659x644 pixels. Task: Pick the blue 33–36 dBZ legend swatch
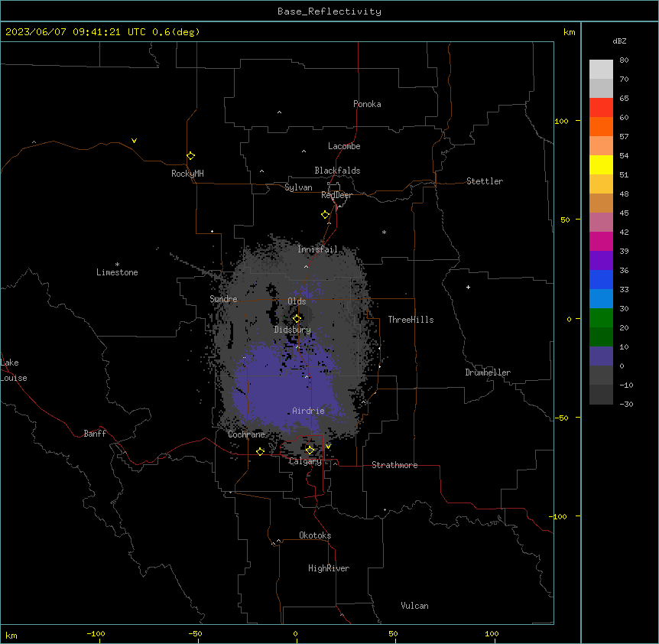click(x=601, y=279)
